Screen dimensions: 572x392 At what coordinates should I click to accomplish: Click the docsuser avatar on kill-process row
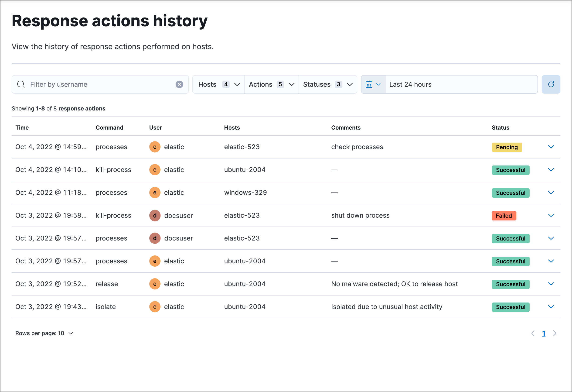(x=155, y=215)
